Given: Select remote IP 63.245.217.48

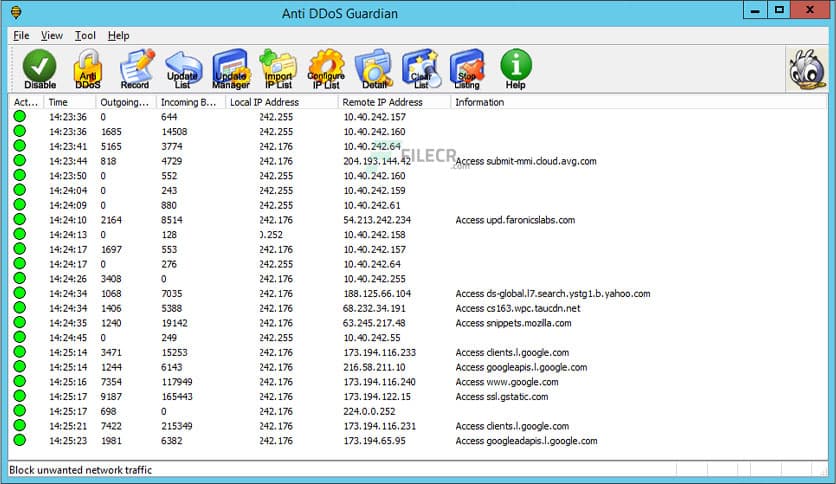Looking at the screenshot, I should coord(374,323).
